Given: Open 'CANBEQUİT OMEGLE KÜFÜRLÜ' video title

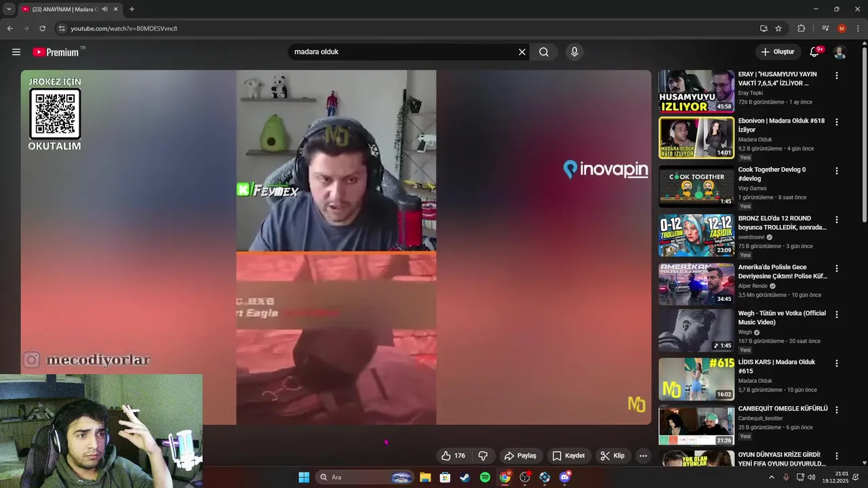Looking at the screenshot, I should click(783, 409).
